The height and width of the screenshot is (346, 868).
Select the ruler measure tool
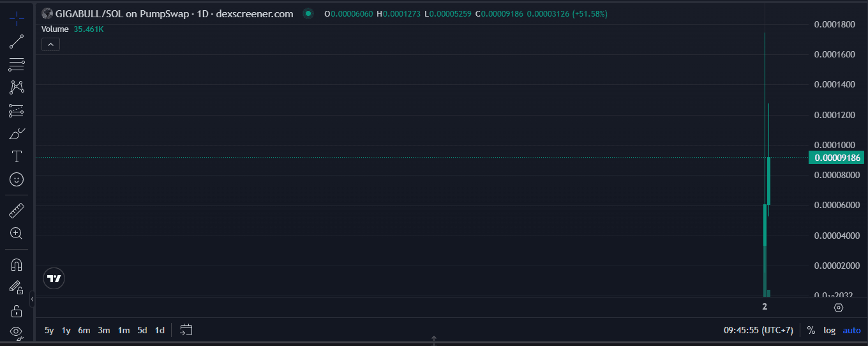pyautogui.click(x=17, y=210)
